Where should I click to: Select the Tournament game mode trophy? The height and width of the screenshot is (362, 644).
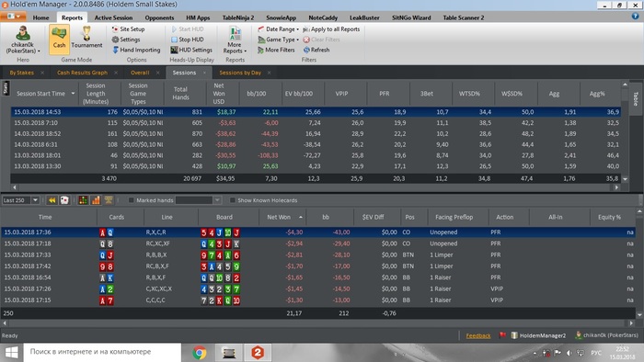click(86, 38)
